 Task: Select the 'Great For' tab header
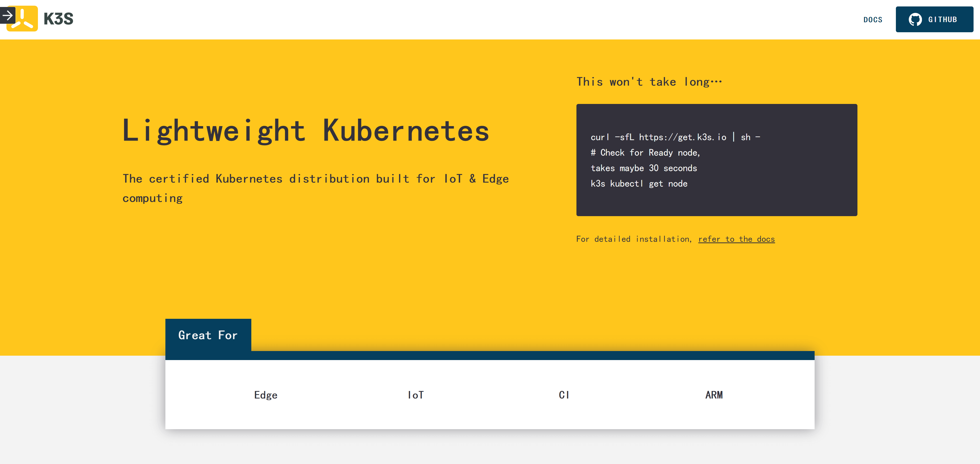pos(208,335)
